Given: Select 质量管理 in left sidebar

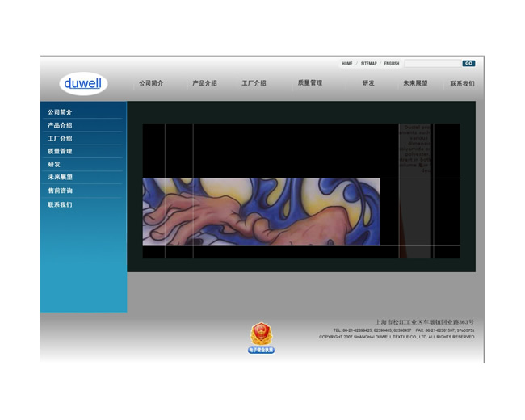Looking at the screenshot, I should click(60, 151).
